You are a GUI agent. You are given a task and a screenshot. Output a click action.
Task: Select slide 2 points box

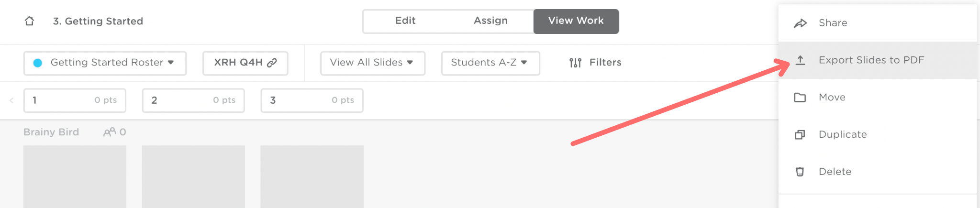pos(193,100)
